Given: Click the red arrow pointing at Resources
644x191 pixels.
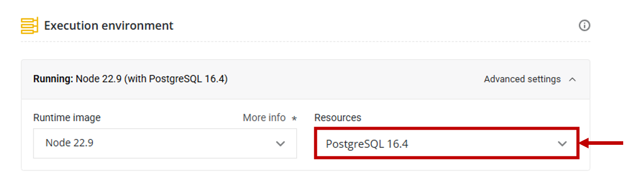Looking at the screenshot, I should click(x=602, y=143).
